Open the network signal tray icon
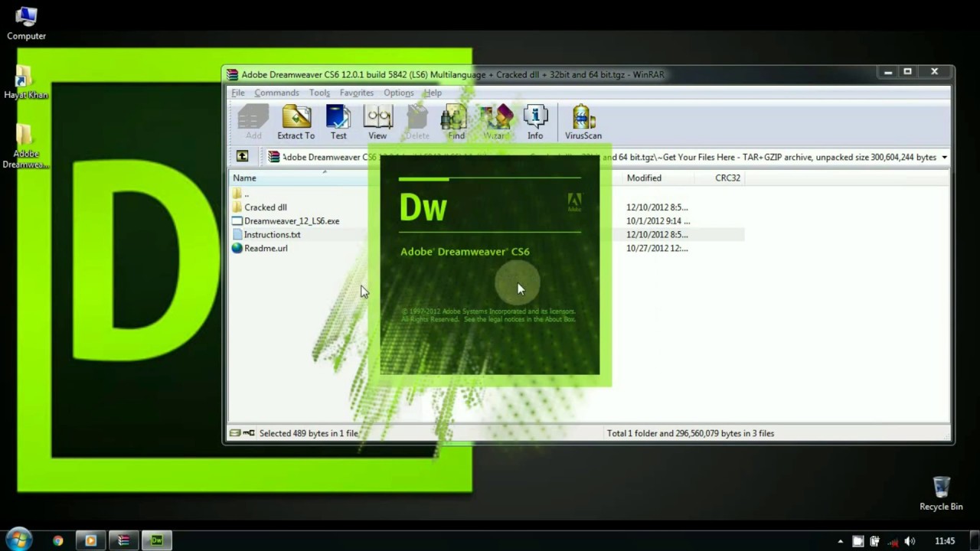The width and height of the screenshot is (980, 551). point(893,541)
